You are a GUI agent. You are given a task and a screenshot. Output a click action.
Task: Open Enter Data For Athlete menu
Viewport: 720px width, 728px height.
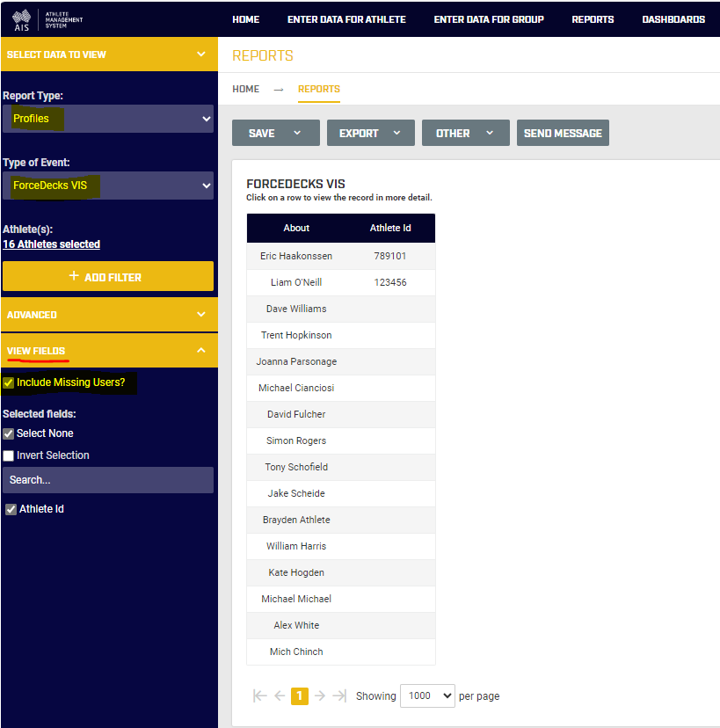point(346,19)
